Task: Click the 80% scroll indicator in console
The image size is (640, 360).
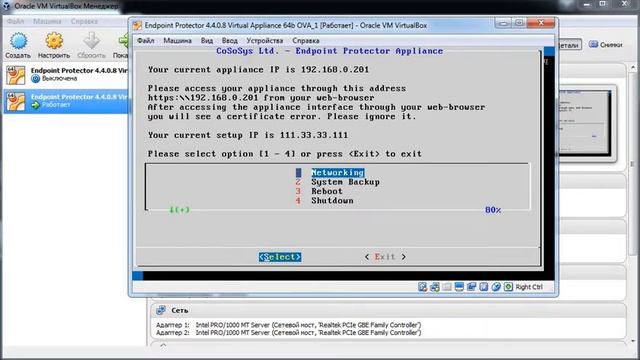Action: coord(493,210)
